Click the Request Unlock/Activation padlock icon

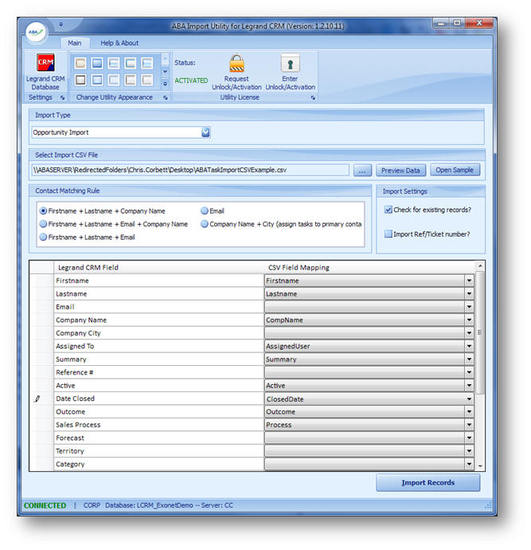pyautogui.click(x=237, y=64)
